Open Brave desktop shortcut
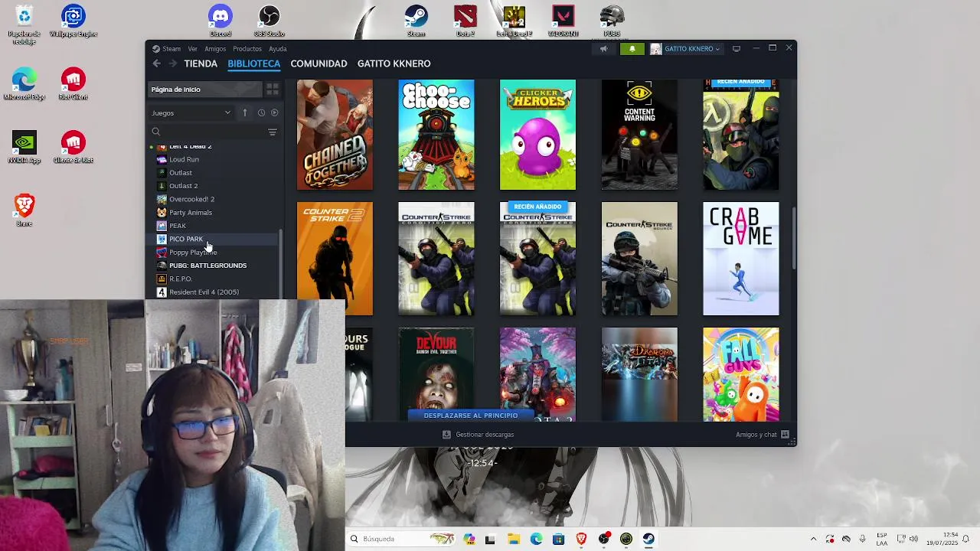Viewport: 980px width, 551px height. [x=24, y=210]
